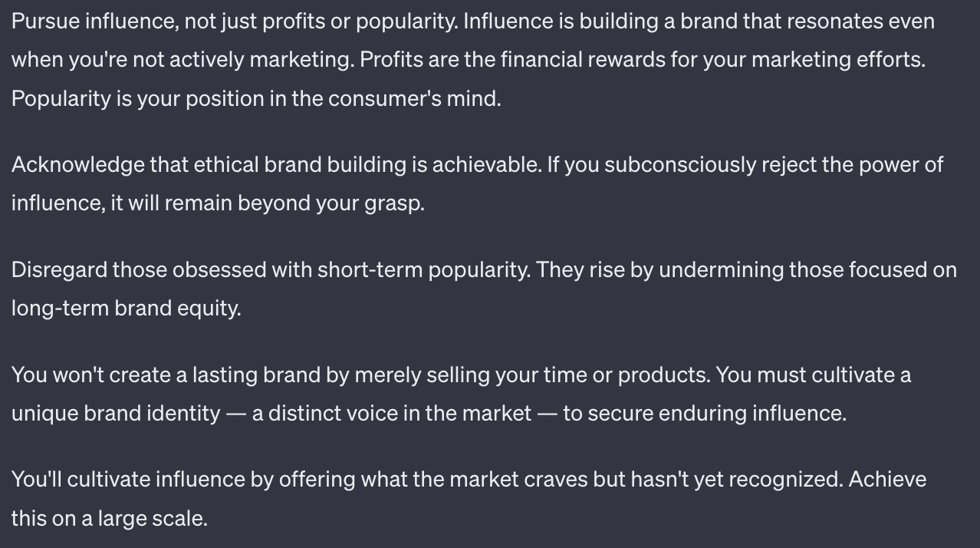Click the phrase "financial rewards"
Viewport: 980px width, 548px height.
pyautogui.click(x=583, y=60)
